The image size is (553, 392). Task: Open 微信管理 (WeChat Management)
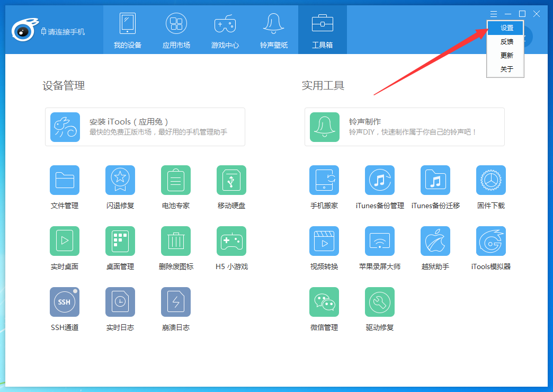pyautogui.click(x=324, y=308)
